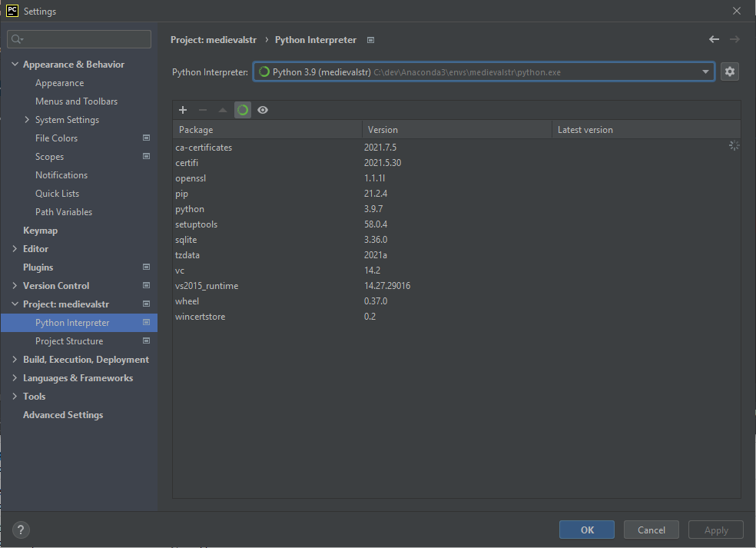Click project icon next to Scopes
The width and height of the screenshot is (756, 548).
click(146, 156)
